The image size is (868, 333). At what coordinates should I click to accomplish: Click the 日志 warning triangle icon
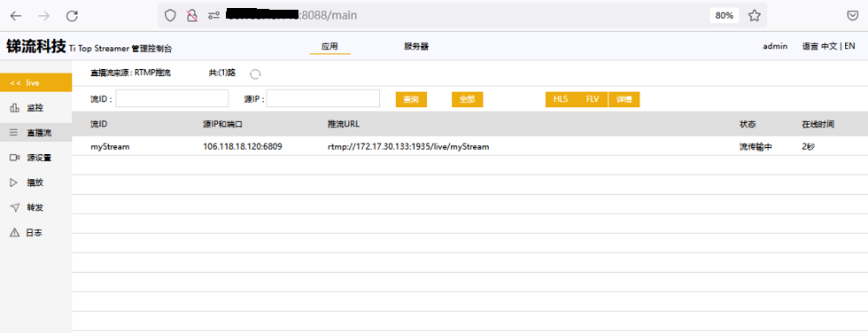coord(14,233)
